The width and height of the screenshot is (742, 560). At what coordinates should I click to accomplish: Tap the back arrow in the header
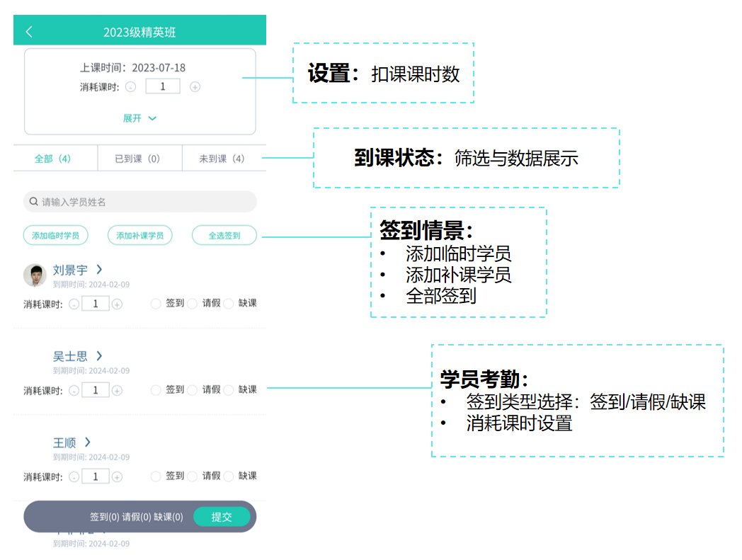[x=29, y=32]
